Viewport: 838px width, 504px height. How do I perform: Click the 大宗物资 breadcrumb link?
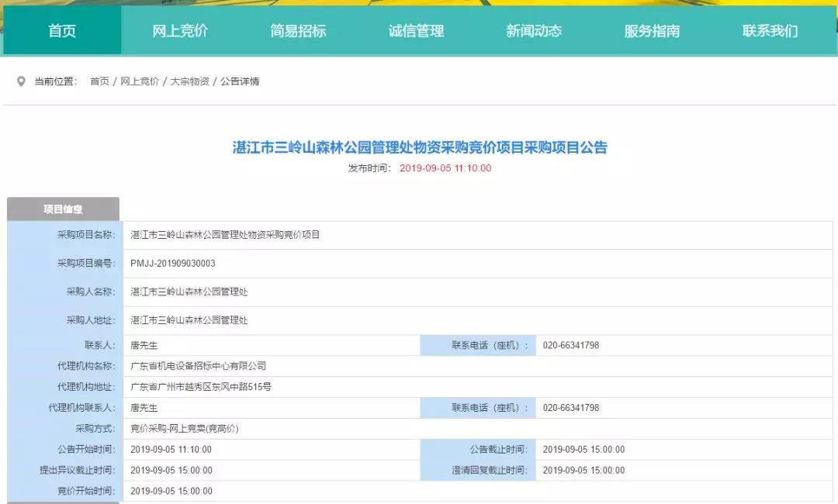pyautogui.click(x=189, y=81)
